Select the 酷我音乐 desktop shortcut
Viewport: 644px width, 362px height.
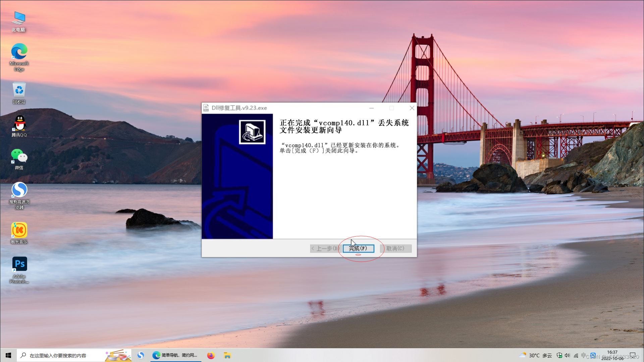pos(19,233)
